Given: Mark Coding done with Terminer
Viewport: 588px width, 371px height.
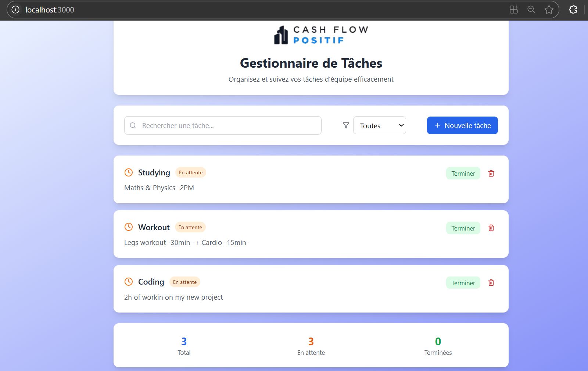Looking at the screenshot, I should [463, 283].
